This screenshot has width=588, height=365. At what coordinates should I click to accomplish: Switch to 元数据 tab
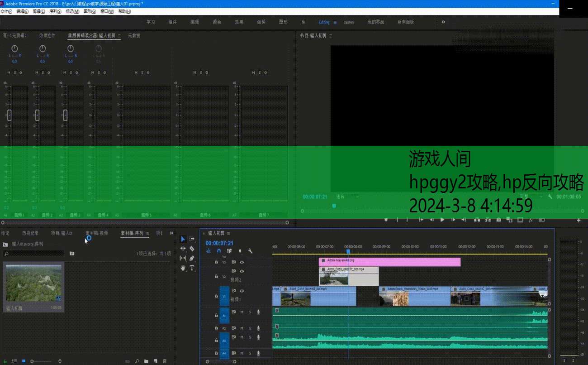[134, 35]
